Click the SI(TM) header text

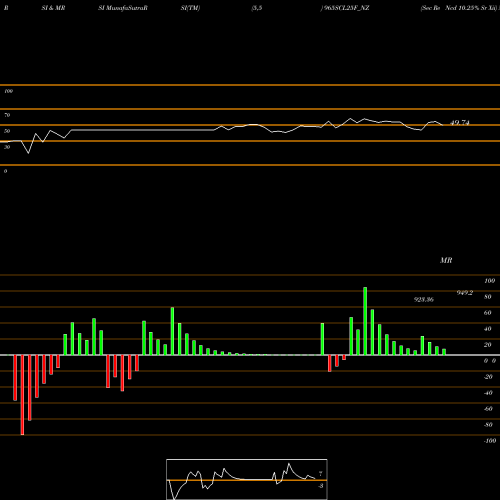[190, 8]
